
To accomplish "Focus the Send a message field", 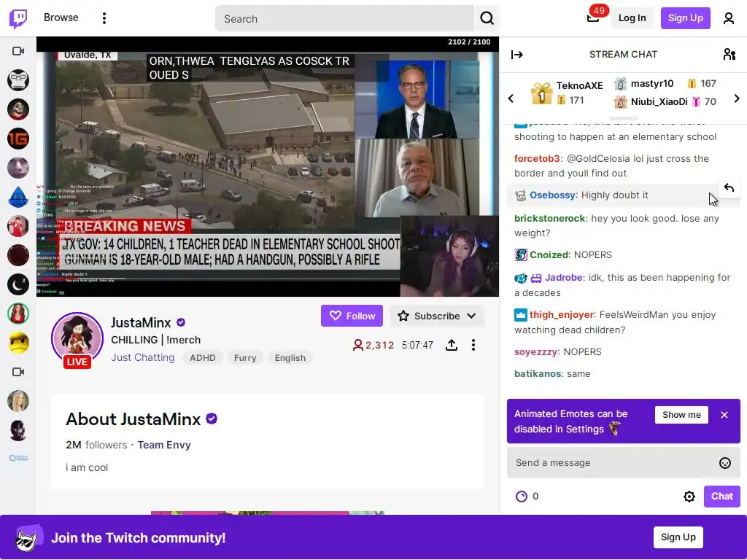I will pos(614,463).
